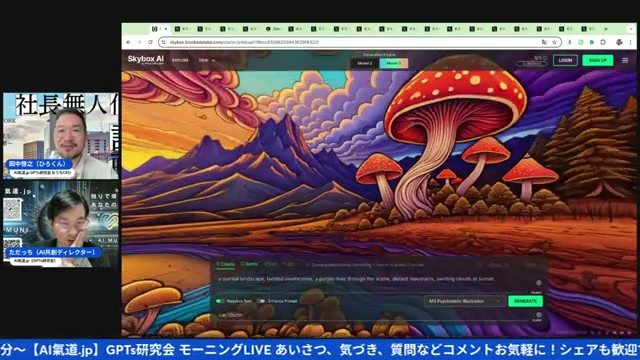Click the surreal landscape prompt field
This screenshot has width=640, height=360.
[373, 282]
